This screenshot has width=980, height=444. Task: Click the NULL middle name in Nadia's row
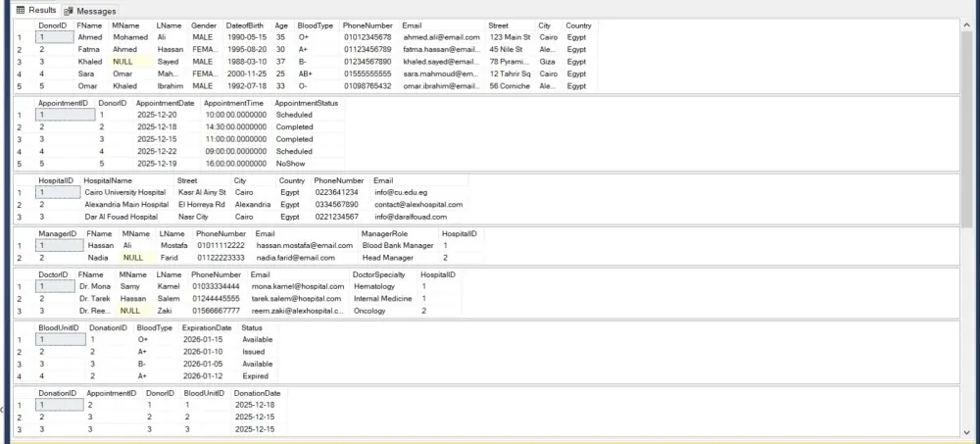[x=137, y=258]
